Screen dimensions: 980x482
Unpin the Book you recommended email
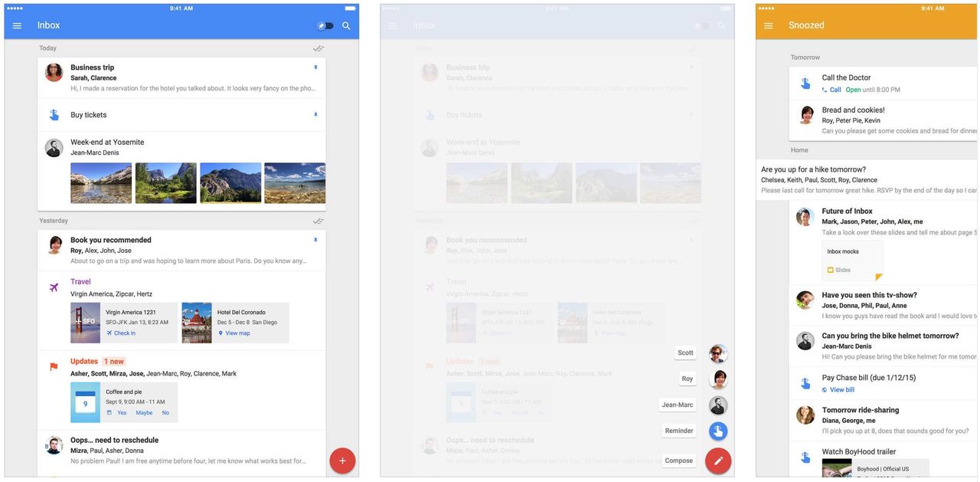(315, 239)
